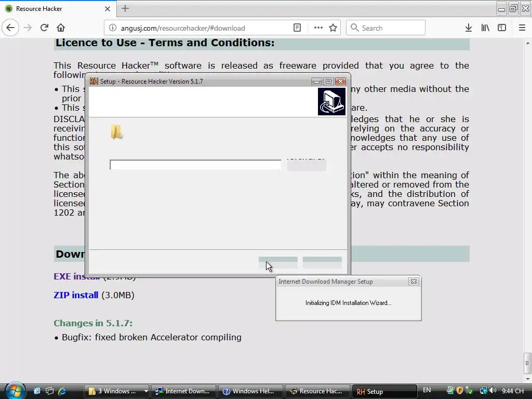
Task: Click the address bar URL
Action: (x=183, y=28)
